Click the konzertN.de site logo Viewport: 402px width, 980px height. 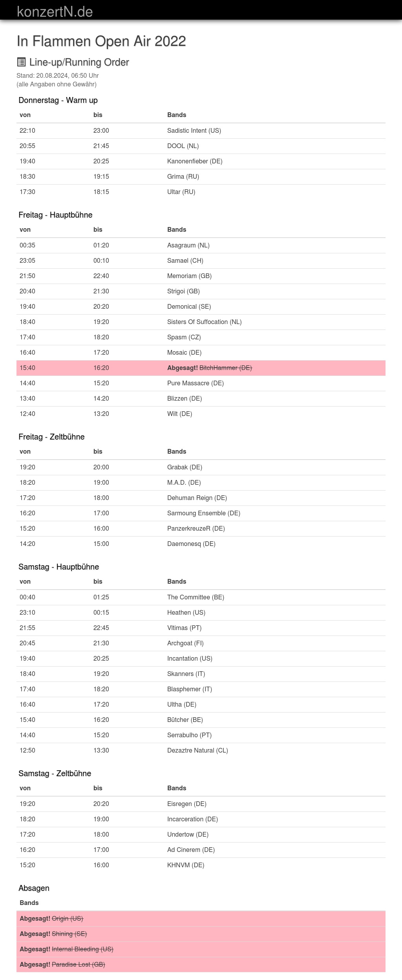55,11
